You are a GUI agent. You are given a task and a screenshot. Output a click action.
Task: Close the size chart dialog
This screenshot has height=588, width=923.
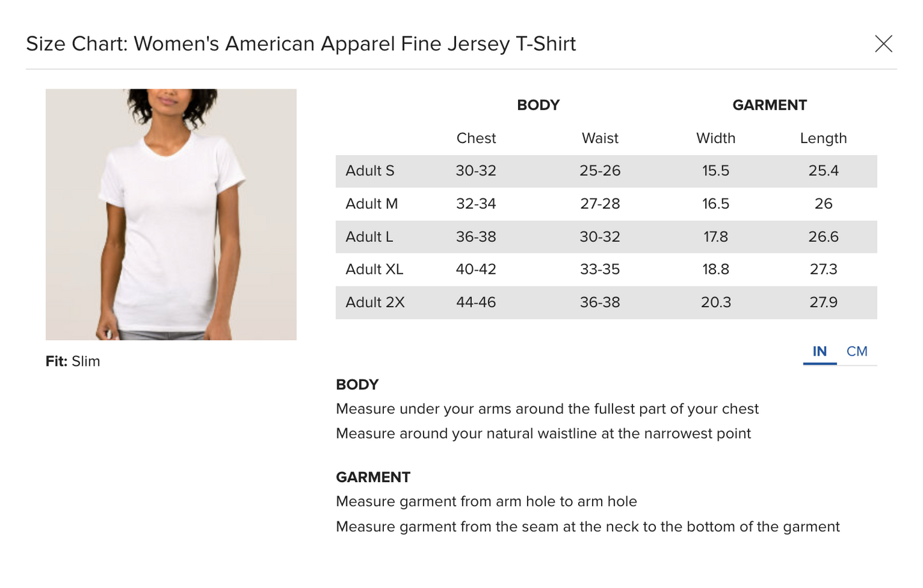(x=883, y=43)
